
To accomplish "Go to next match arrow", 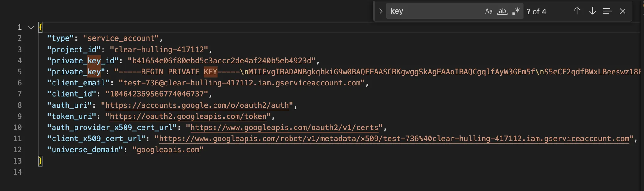I will [592, 11].
